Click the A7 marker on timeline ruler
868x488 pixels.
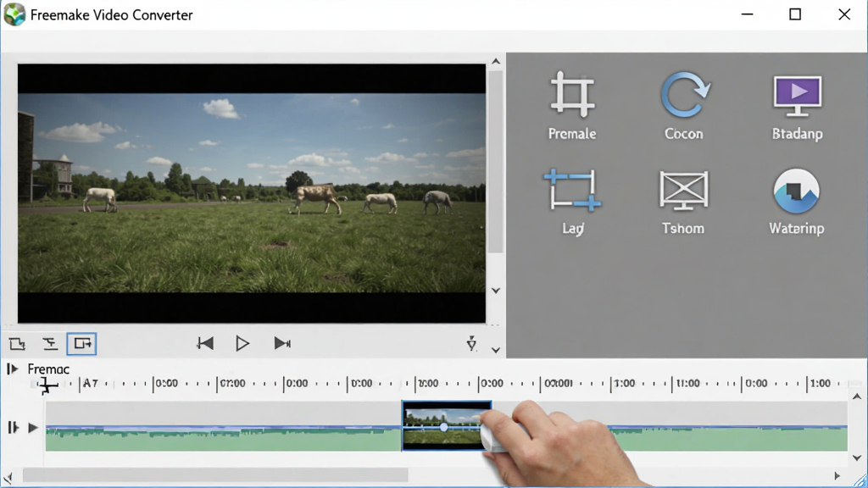coord(90,383)
